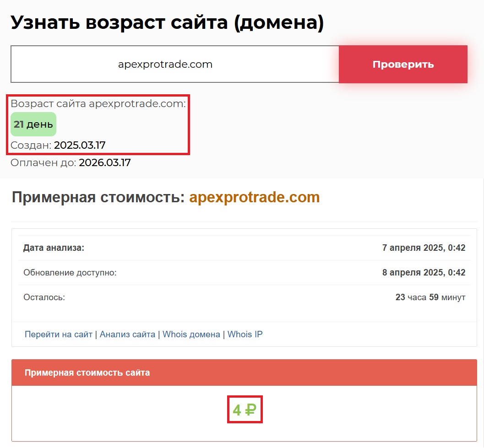Select the 8 апреля 2025 update date
Screen dimensions: 484x448
(424, 273)
